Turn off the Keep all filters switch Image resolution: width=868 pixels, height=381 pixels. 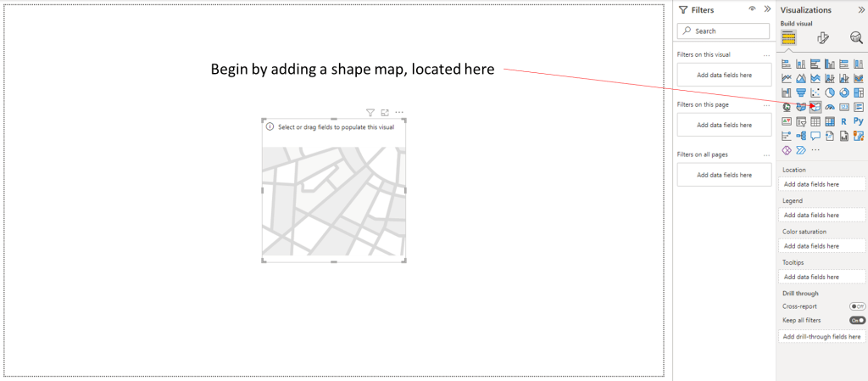pyautogui.click(x=857, y=320)
